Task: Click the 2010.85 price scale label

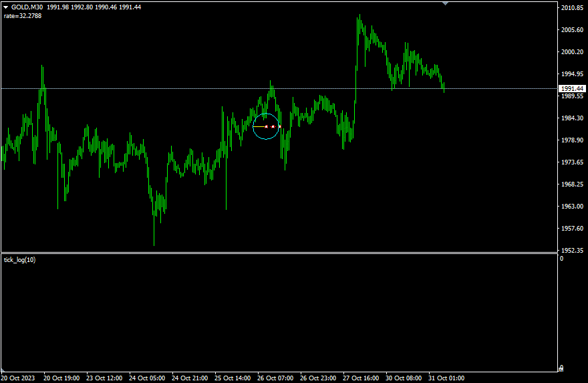Action: tap(572, 7)
